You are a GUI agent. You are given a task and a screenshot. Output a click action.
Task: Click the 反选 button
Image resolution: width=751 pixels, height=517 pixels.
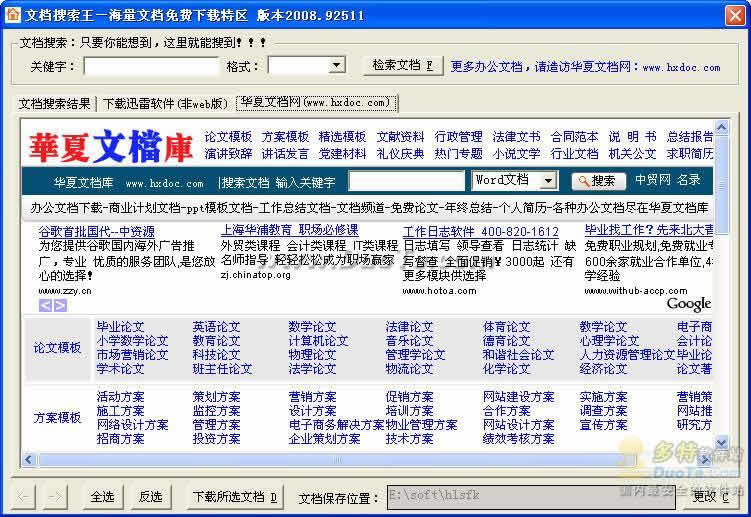pos(150,497)
